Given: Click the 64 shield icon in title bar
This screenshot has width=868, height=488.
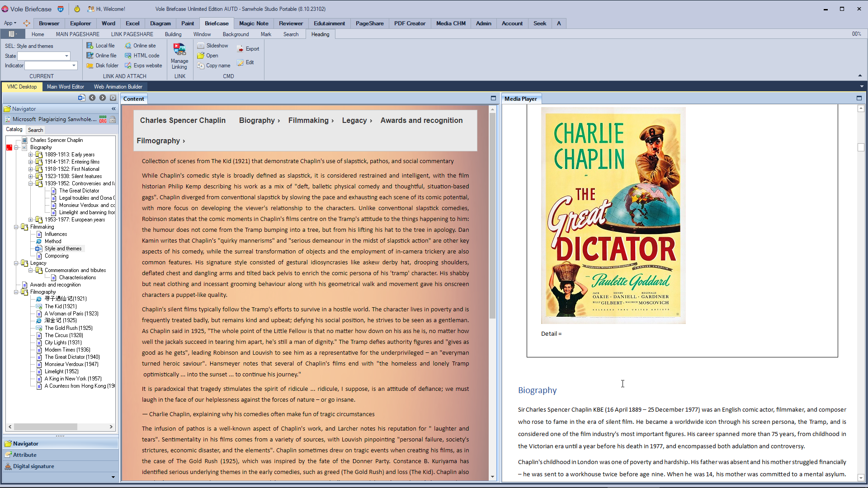Looking at the screenshot, I should tap(61, 9).
